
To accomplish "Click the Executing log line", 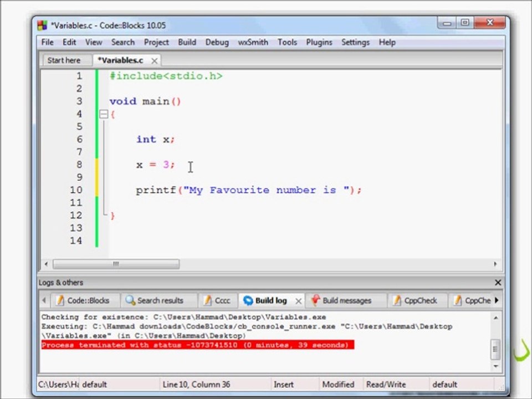I will click(x=247, y=331).
